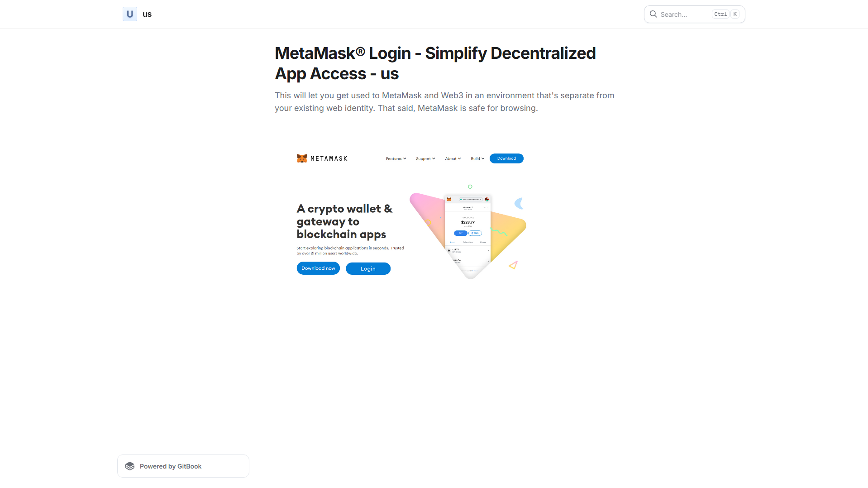Expand the Build dropdown in image
The width and height of the screenshot is (868, 488).
(477, 159)
